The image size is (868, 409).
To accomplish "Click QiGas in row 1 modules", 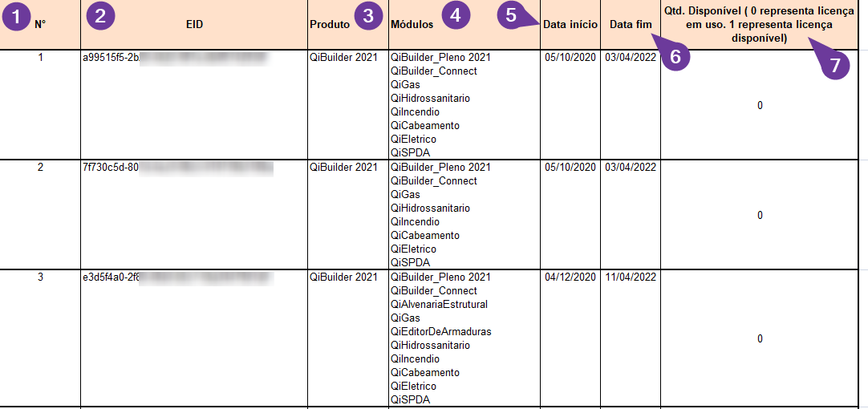I will [x=405, y=85].
